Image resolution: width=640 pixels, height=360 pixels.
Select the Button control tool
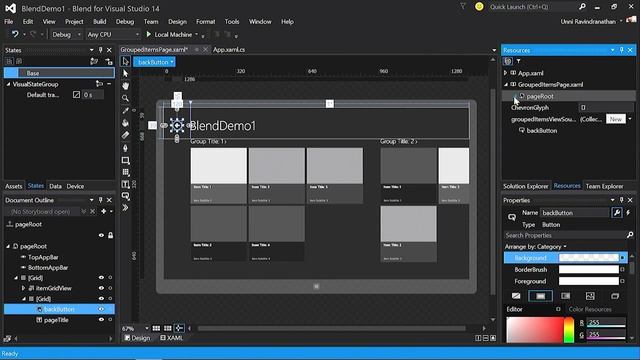125,196
